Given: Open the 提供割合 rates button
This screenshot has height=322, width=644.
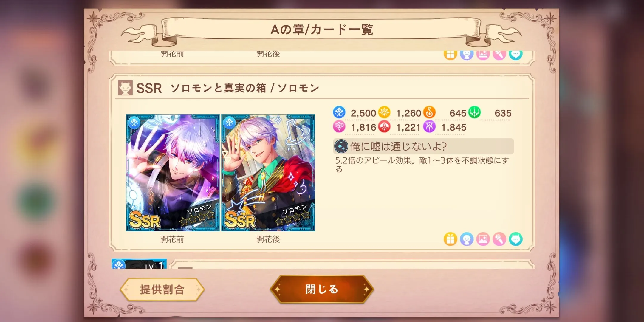Looking at the screenshot, I should [x=162, y=290].
